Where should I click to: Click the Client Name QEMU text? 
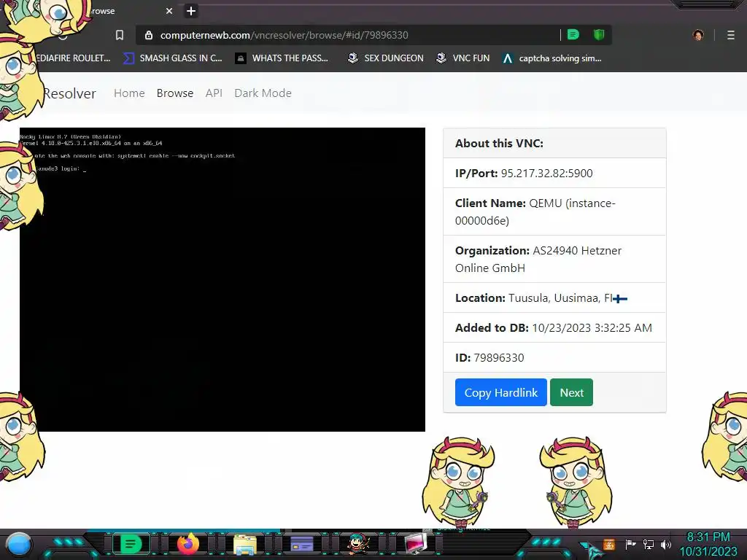(x=535, y=212)
